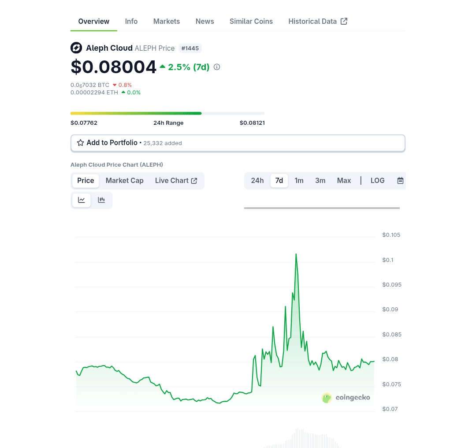Select the line chart view icon
This screenshot has height=448, width=476.
coord(82,200)
